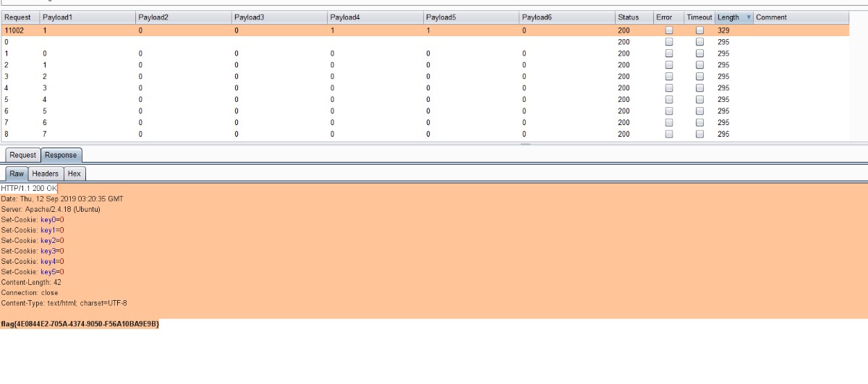The height and width of the screenshot is (384, 868).
Task: Click the Length value 329
Action: [x=723, y=30]
